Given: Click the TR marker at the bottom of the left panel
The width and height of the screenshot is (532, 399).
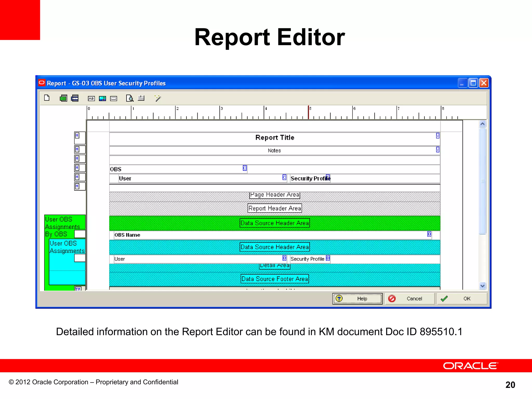Looking at the screenshot, I should (x=78, y=289).
